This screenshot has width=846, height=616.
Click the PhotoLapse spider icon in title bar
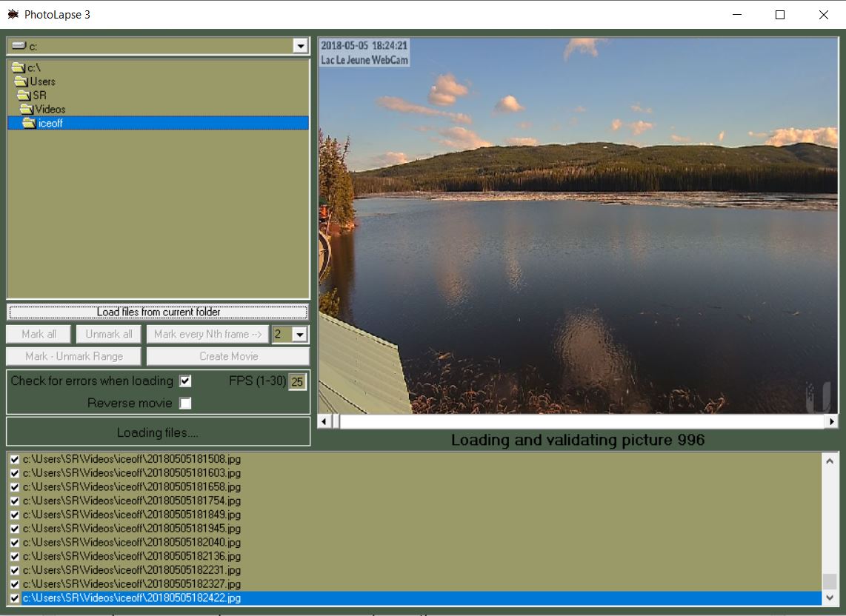pyautogui.click(x=13, y=14)
